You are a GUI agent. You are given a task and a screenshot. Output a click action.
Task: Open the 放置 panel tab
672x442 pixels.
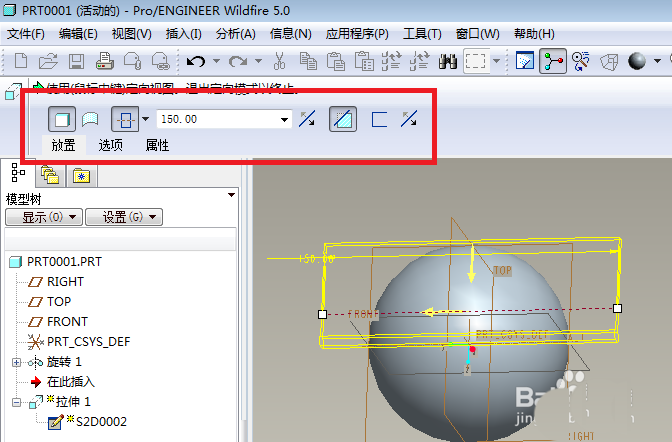63,145
